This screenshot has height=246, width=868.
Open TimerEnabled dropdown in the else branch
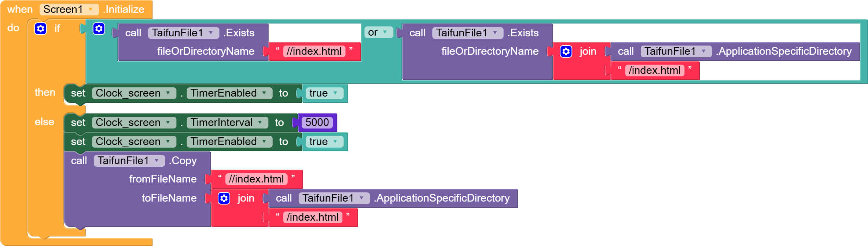pyautogui.click(x=229, y=142)
